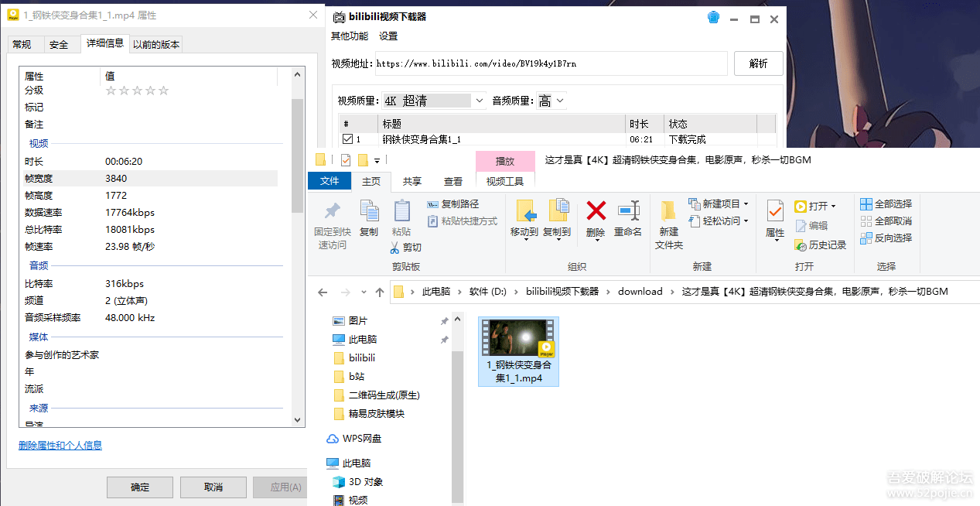Screen dimensions: 980x506
Task: Expand the Open button dropdown arrow
Action: click(834, 207)
